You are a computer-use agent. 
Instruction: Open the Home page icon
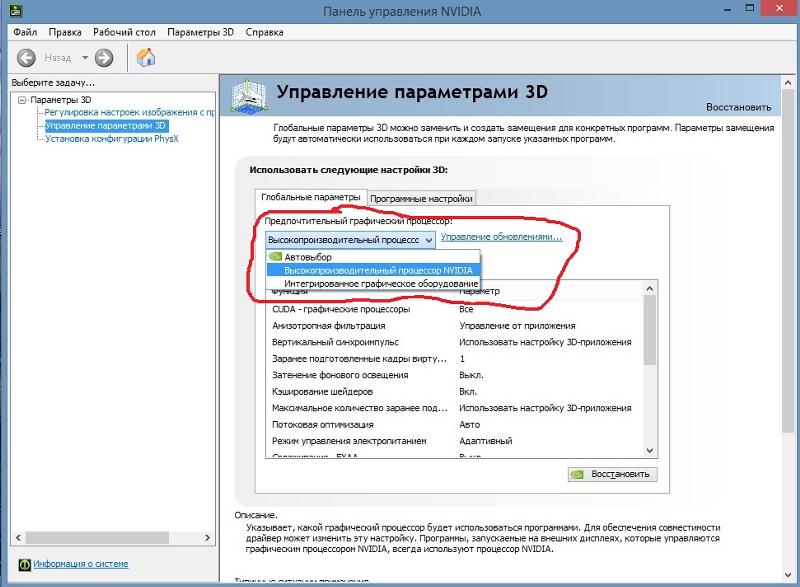[x=146, y=57]
